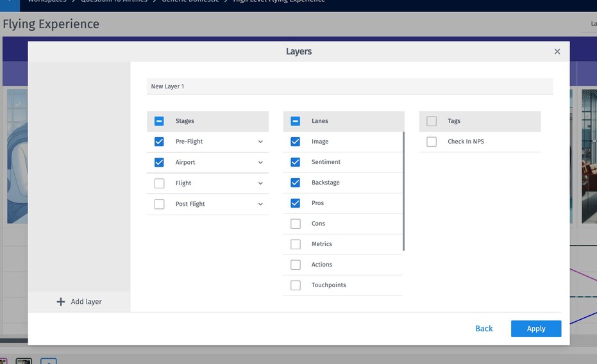The width and height of the screenshot is (597, 364).
Task: Expand the Flight stage chevron
Action: coord(260,183)
